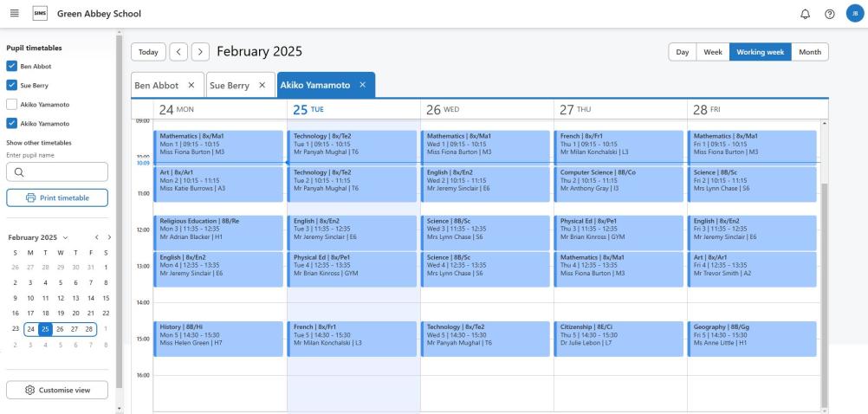This screenshot has height=414, width=868.
Task: Click the Print timetable button
Action: point(57,198)
